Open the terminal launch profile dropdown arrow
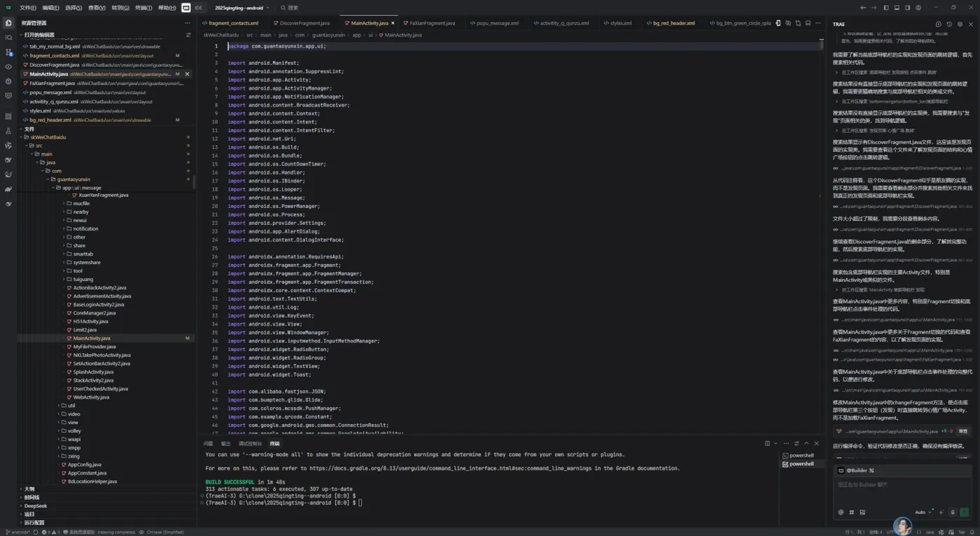 click(x=776, y=444)
